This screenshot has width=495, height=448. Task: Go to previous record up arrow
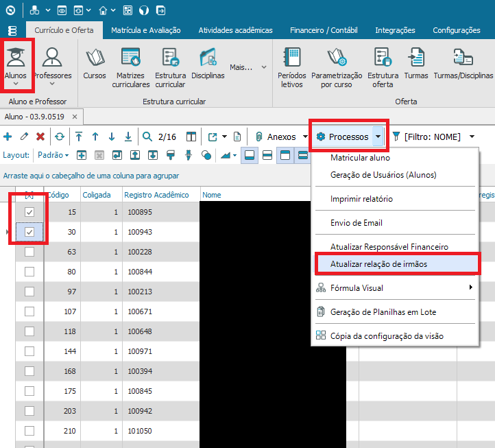(95, 137)
